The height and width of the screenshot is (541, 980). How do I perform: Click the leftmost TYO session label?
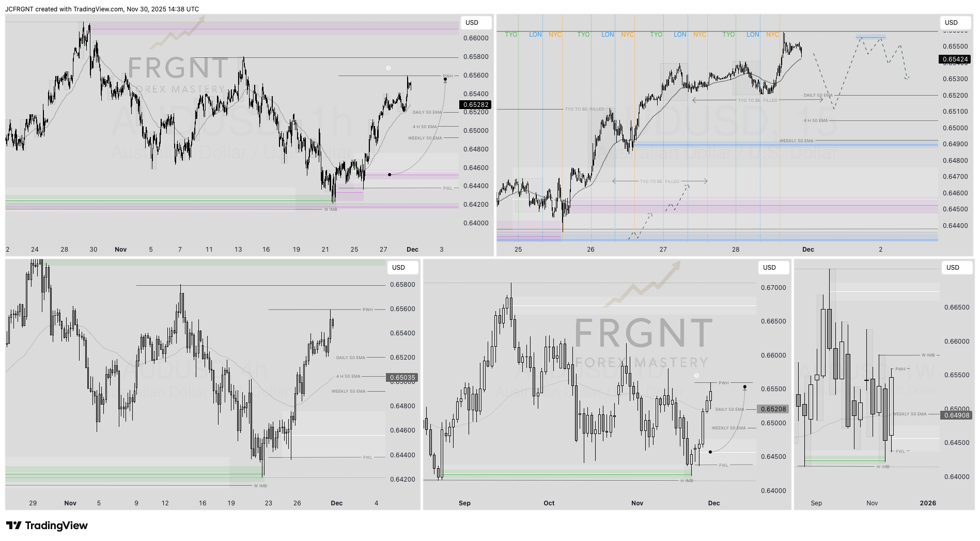[511, 35]
